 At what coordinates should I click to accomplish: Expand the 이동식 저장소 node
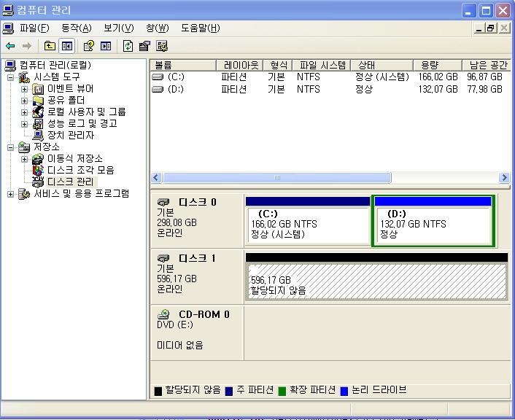[x=24, y=159]
